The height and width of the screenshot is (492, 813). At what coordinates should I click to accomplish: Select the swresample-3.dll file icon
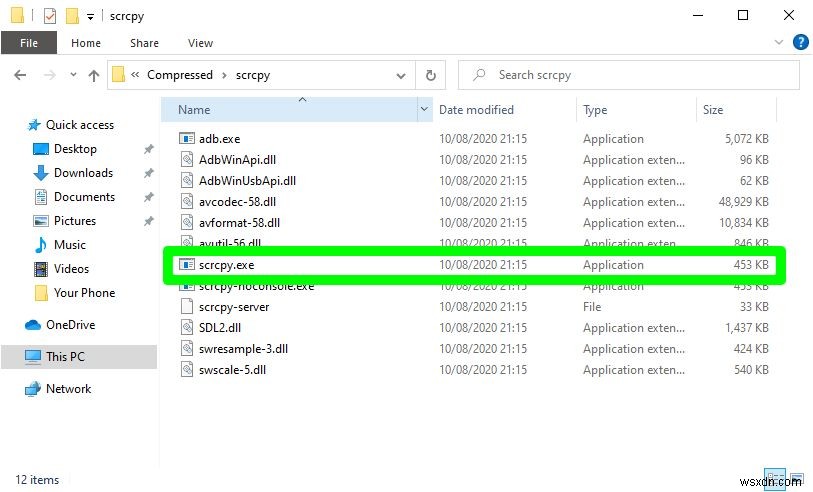pyautogui.click(x=187, y=348)
